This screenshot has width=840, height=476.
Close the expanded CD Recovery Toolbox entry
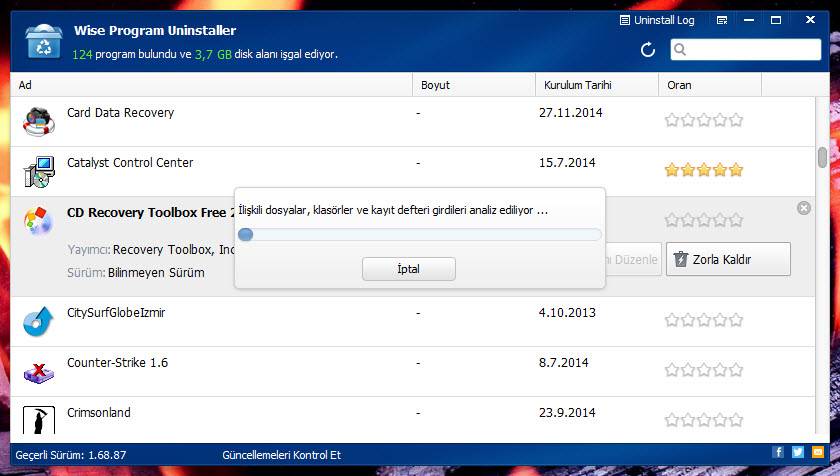[x=803, y=208]
